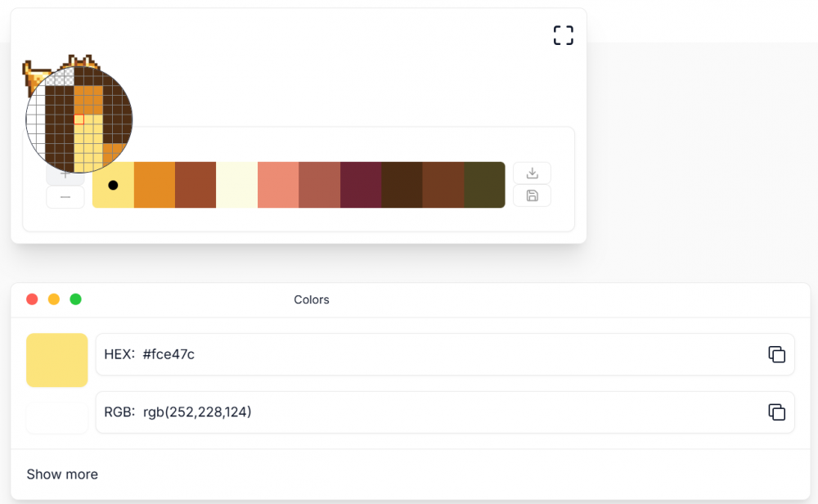Click the RGB value field

pyautogui.click(x=425, y=412)
